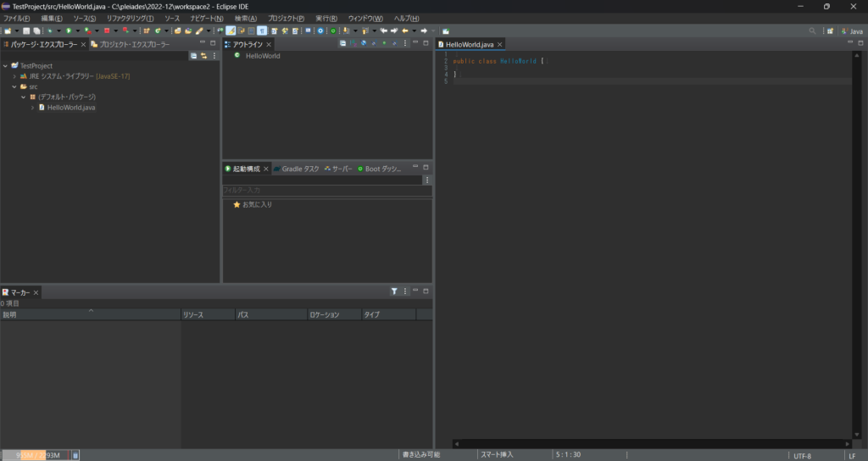This screenshot has height=461, width=868.
Task: Click the Markers view filter icon
Action: 394,292
